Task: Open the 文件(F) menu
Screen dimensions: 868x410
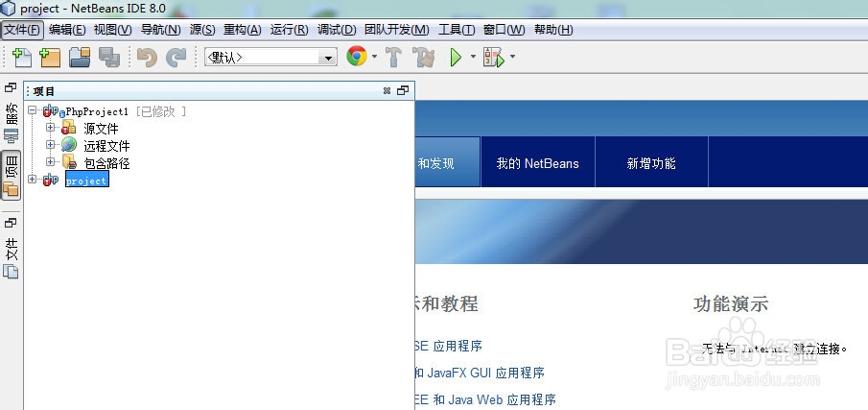Action: (22, 30)
